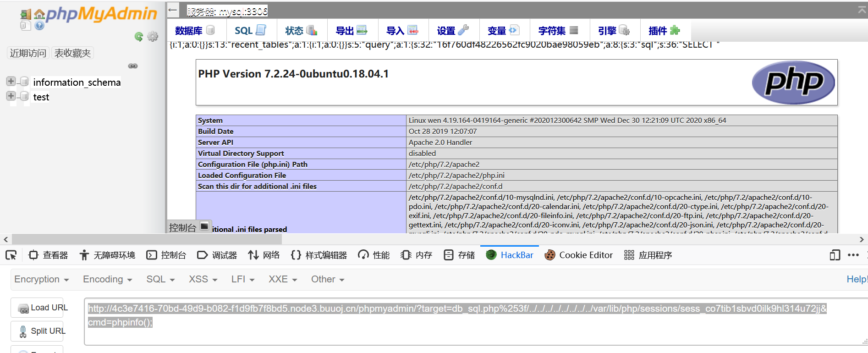This screenshot has width=868, height=353.
Task: Open the 引擎 engines tab
Action: [x=614, y=31]
